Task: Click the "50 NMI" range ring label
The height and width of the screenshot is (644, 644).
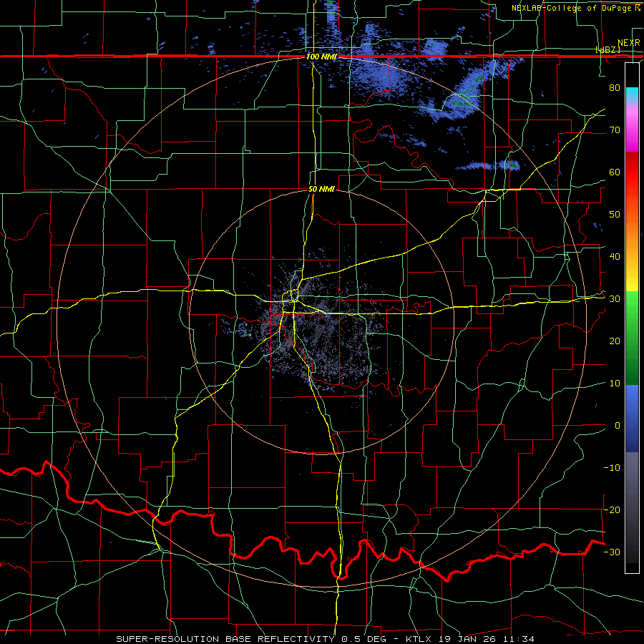Action: click(x=321, y=190)
